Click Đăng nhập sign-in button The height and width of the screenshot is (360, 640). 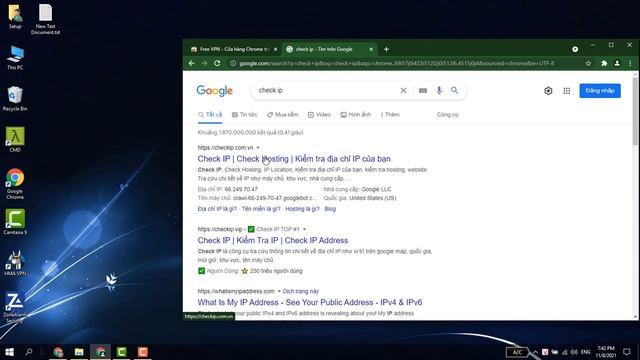(x=600, y=91)
